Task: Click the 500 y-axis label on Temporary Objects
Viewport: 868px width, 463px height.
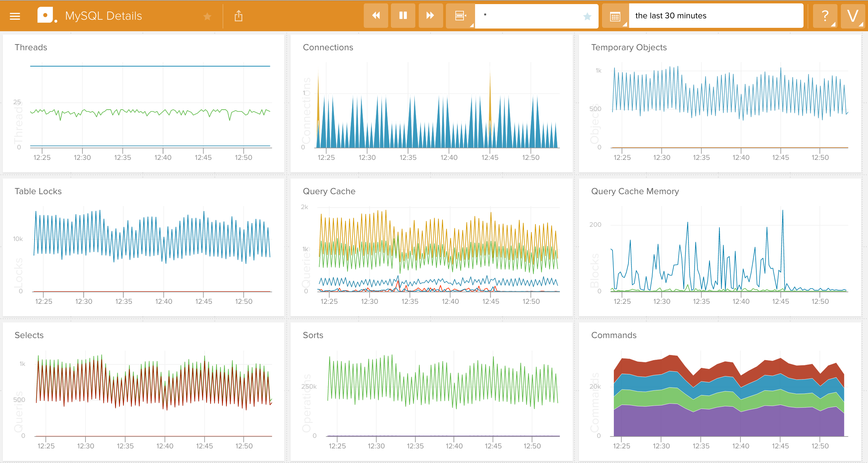Action: pyautogui.click(x=595, y=109)
